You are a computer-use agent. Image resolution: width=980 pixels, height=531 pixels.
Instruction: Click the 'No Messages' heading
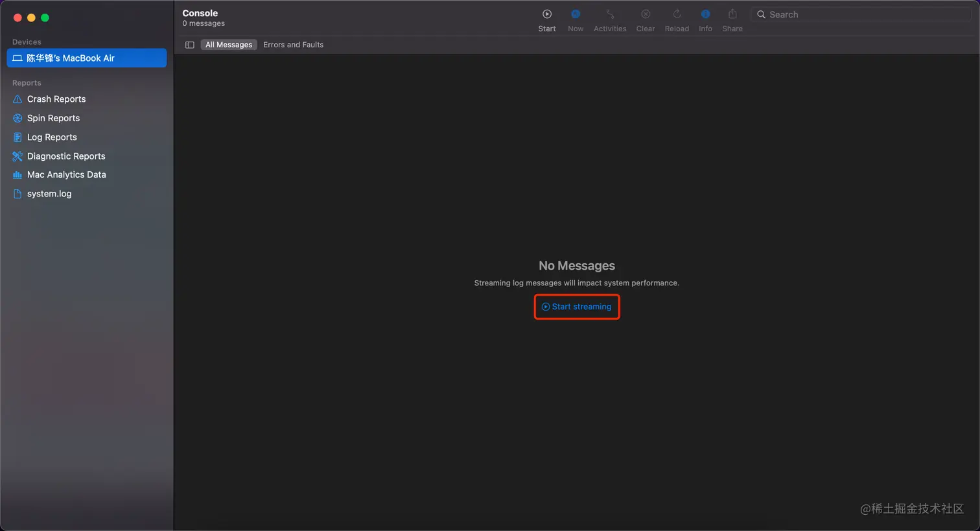coord(577,266)
